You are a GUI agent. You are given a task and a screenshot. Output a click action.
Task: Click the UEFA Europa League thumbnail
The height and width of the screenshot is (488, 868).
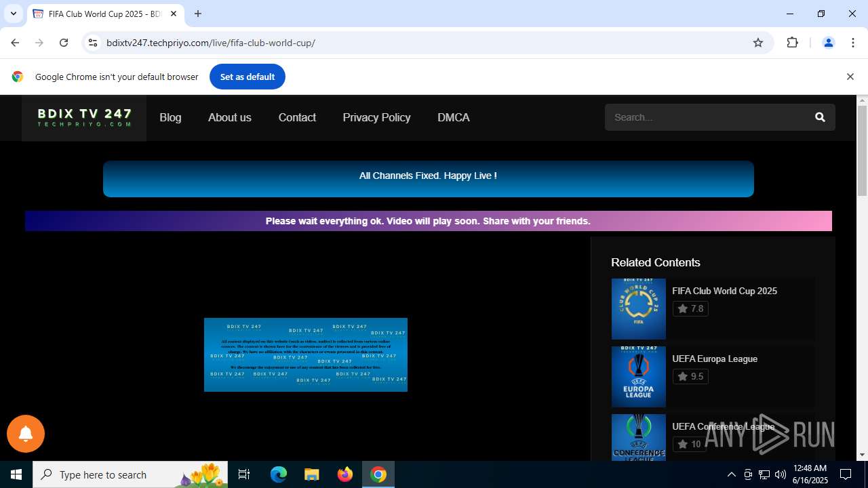tap(639, 377)
